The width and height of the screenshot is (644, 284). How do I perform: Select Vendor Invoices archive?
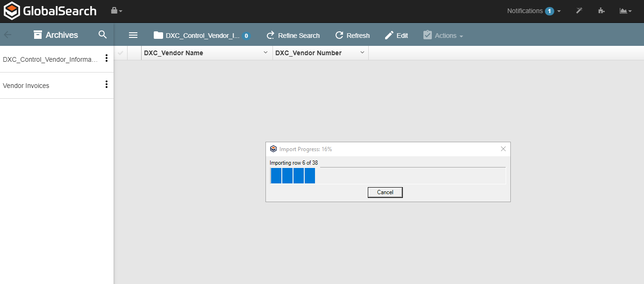[26, 86]
